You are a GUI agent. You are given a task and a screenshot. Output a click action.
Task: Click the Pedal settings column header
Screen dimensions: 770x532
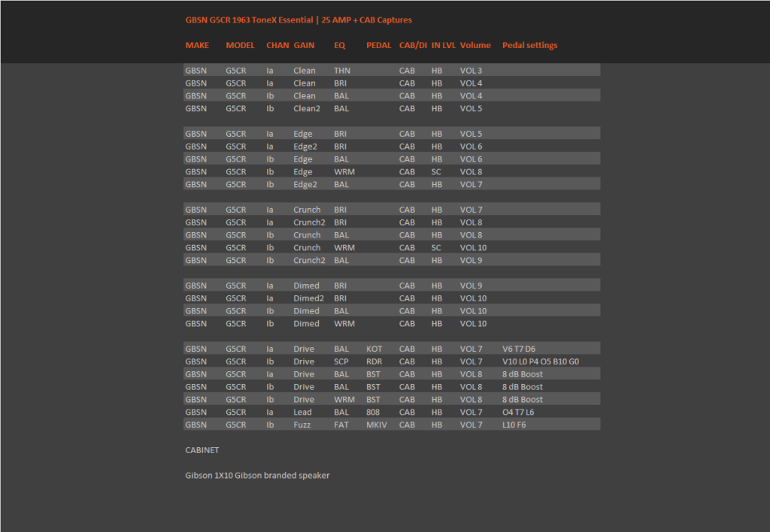click(530, 45)
